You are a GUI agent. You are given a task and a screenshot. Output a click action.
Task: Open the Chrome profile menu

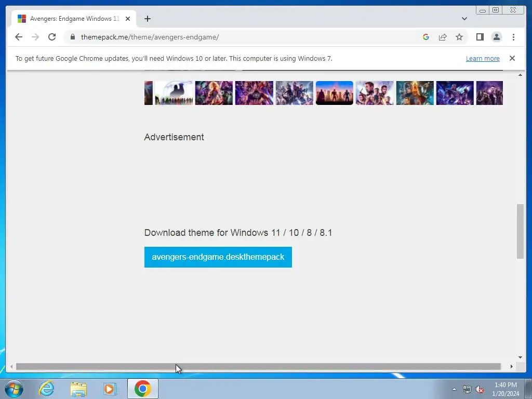tap(496, 37)
